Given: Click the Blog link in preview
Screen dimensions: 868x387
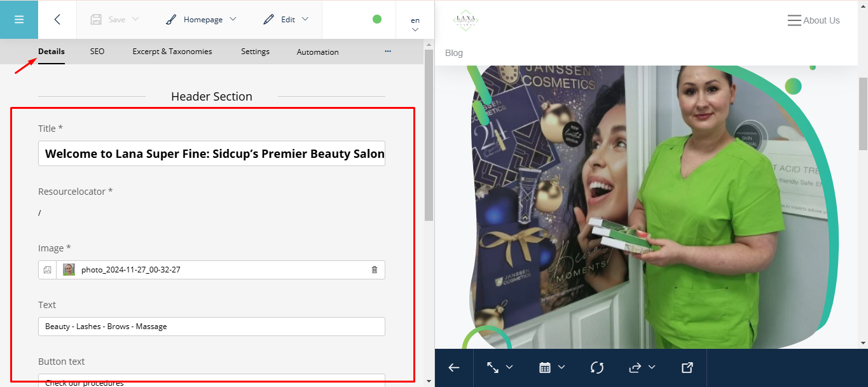Looking at the screenshot, I should click(454, 53).
